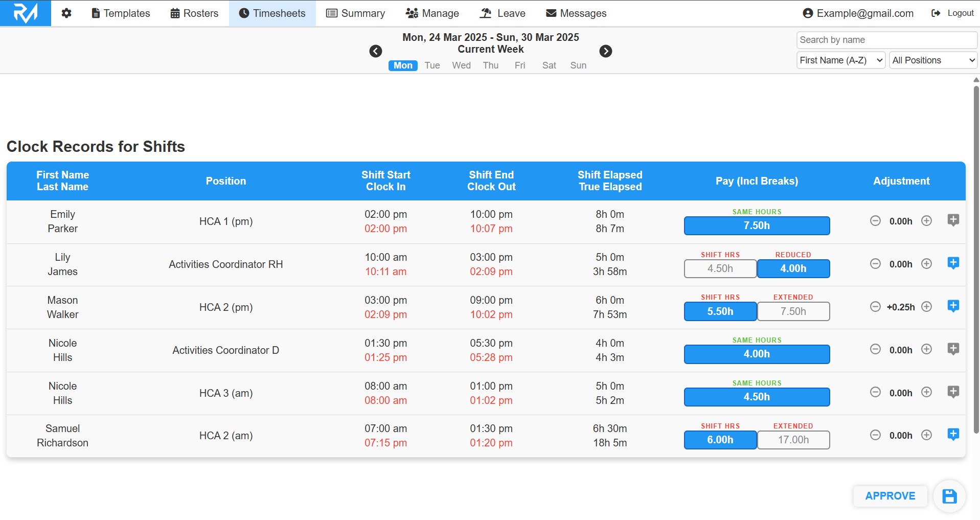This screenshot has width=980, height=520.
Task: Select Fri day tab
Action: coord(520,65)
